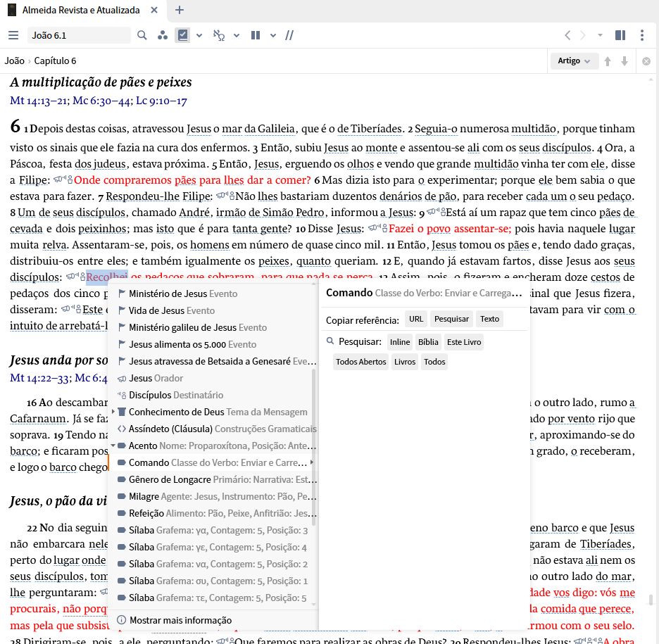Viewport: 659px width, 644px height.
Task: Search Inline for Comando
Action: coord(400,342)
